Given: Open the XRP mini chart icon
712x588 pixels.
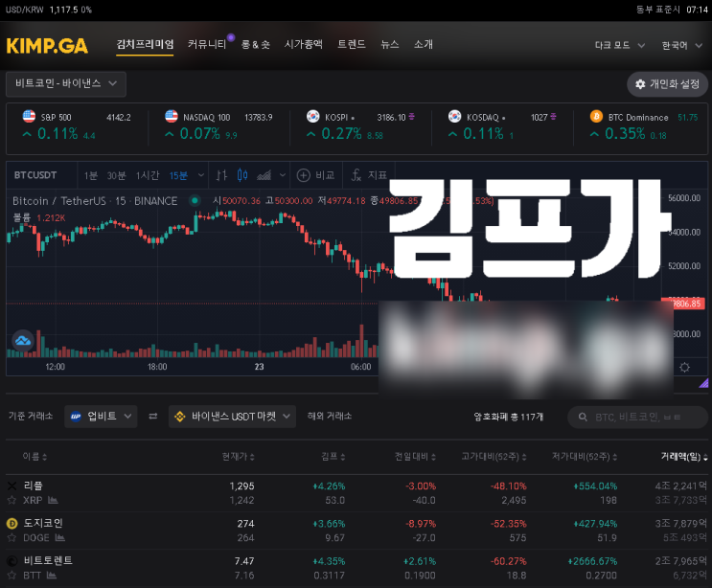Looking at the screenshot, I should (53, 500).
